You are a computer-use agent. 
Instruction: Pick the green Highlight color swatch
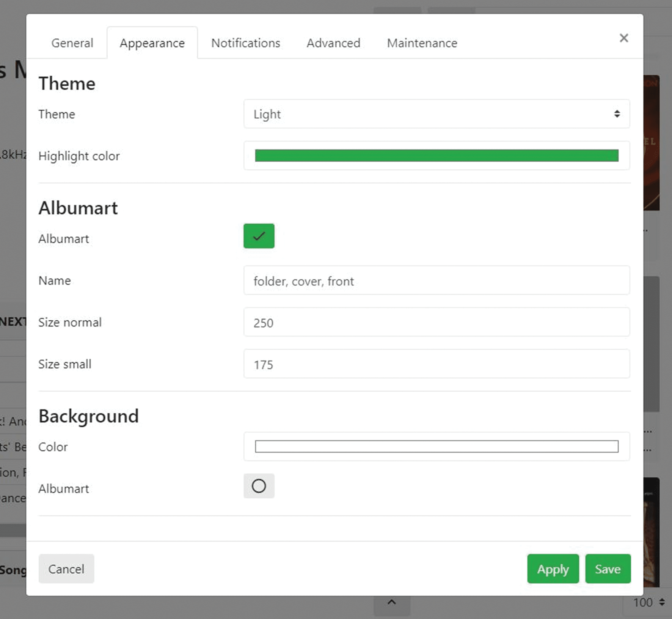436,156
